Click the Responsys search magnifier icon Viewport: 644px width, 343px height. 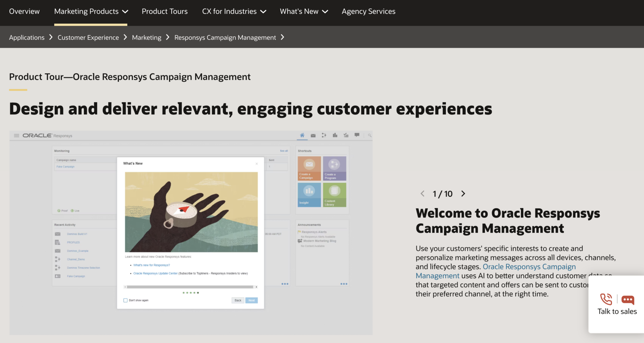(x=370, y=136)
